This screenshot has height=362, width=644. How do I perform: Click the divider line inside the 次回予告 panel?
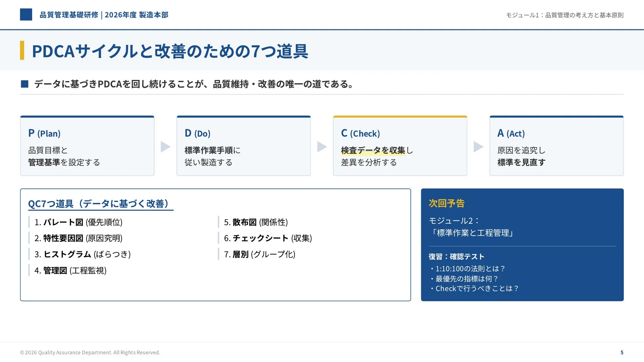[x=522, y=245]
